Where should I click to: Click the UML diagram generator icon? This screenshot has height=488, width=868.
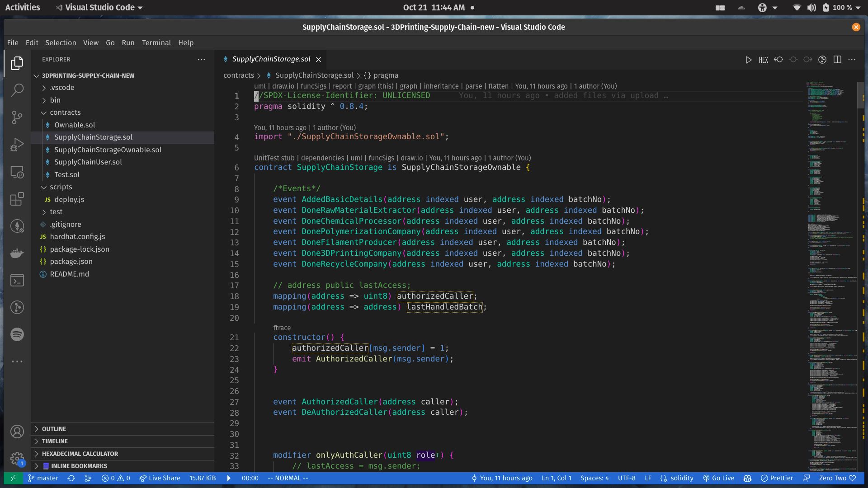pos(259,86)
